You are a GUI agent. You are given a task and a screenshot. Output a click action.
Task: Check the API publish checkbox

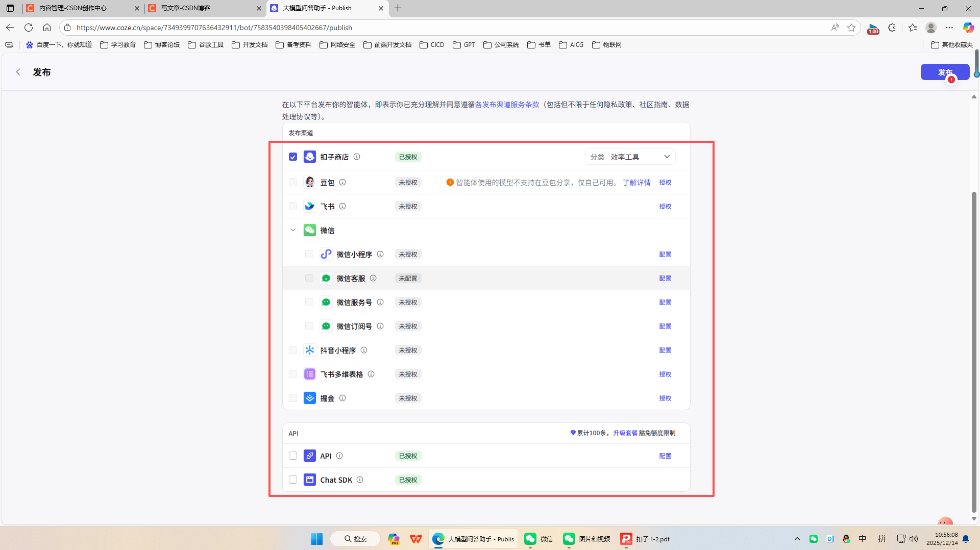[293, 456]
